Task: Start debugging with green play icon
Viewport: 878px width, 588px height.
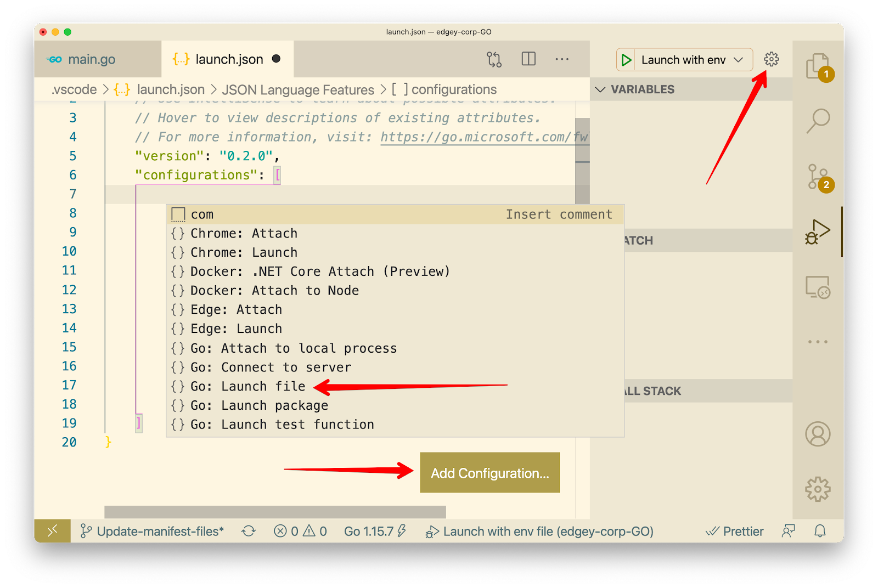Action: coord(626,60)
